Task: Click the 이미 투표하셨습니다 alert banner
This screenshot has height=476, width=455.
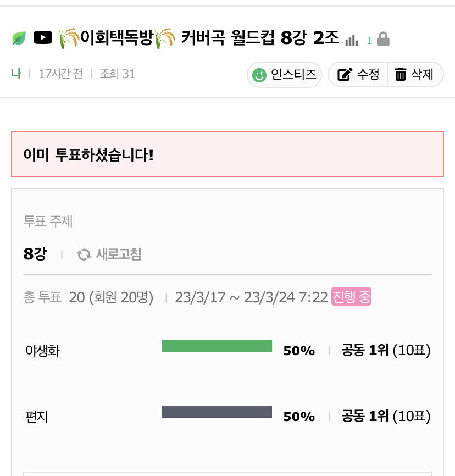Action: [227, 154]
